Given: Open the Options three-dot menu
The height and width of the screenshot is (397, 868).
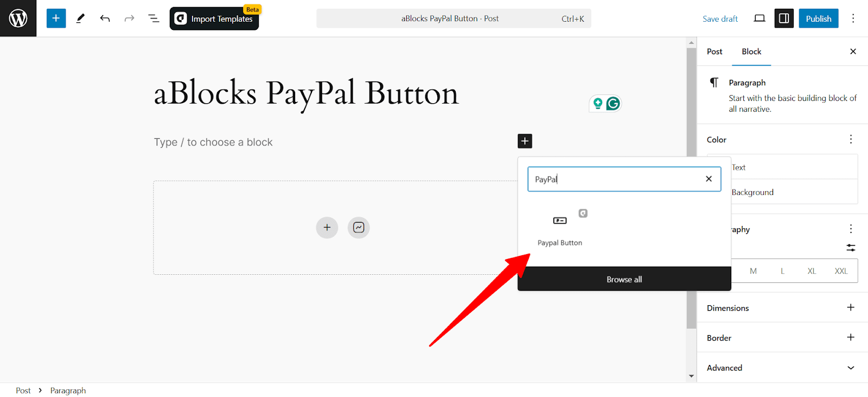Looking at the screenshot, I should 853,18.
